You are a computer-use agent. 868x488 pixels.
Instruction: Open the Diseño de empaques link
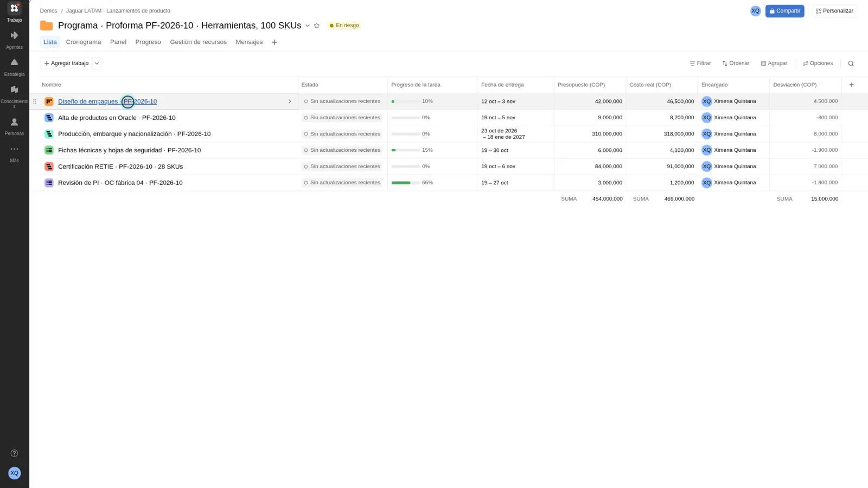click(107, 101)
